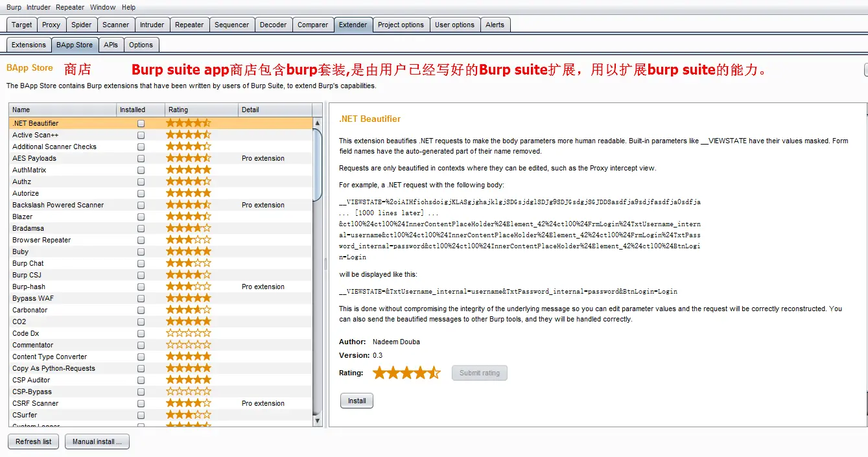Switch to the Sequencer tab
868x457 pixels.
click(x=232, y=25)
